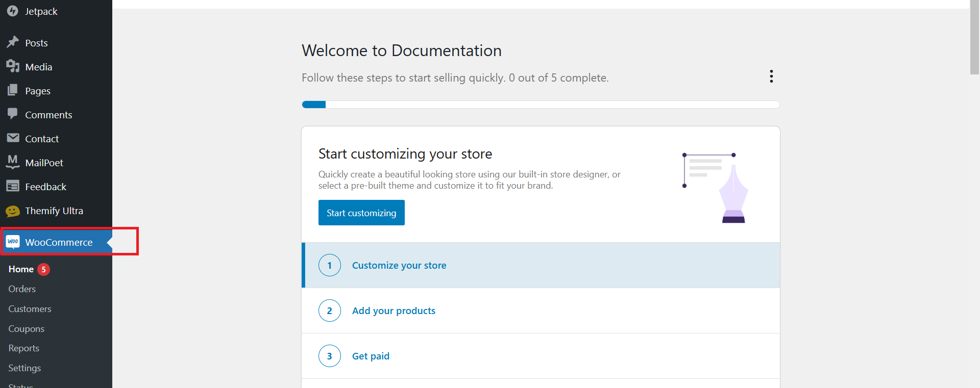Open the task list three-dot options menu

pos(771,76)
